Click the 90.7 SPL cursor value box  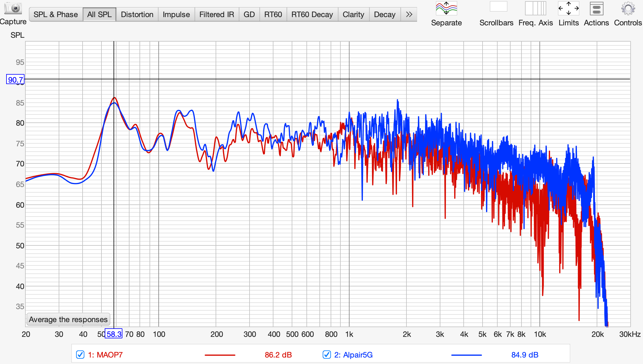point(15,80)
